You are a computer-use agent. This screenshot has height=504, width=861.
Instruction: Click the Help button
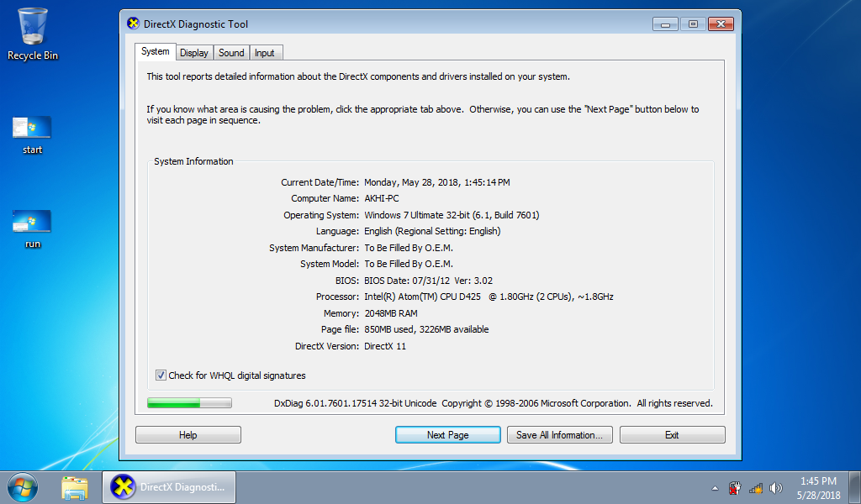tap(188, 435)
